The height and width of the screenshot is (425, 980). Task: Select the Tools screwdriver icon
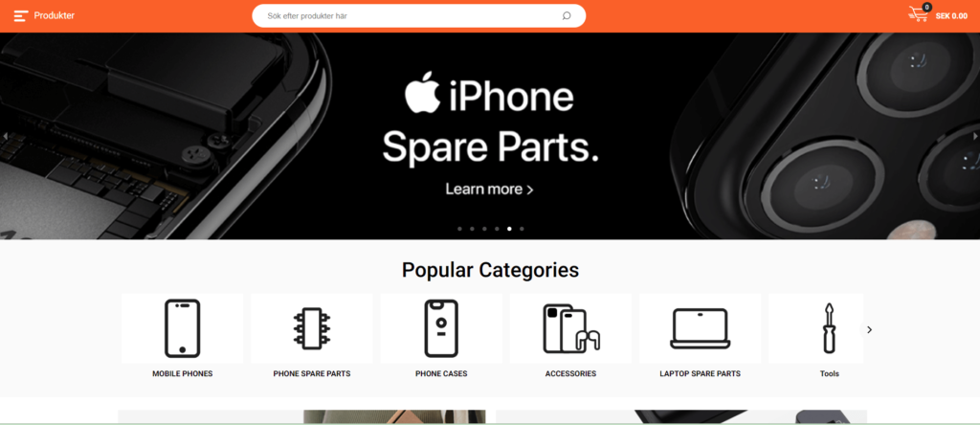click(829, 328)
